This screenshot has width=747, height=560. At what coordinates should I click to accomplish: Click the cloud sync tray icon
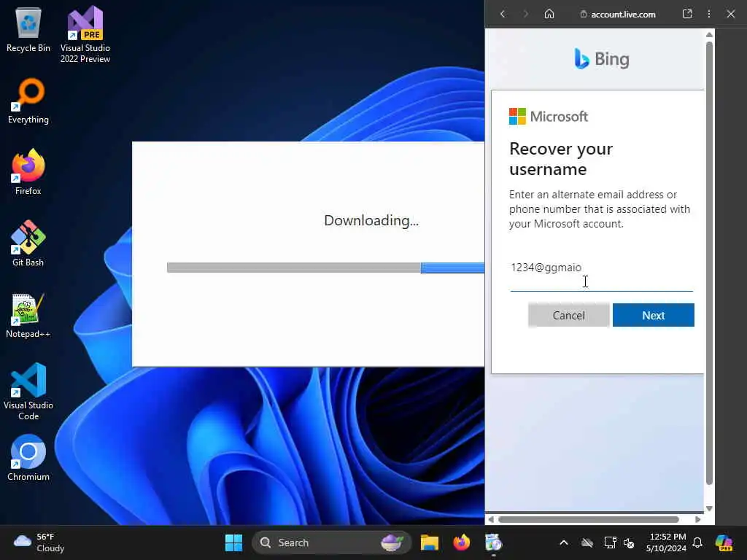pos(587,542)
